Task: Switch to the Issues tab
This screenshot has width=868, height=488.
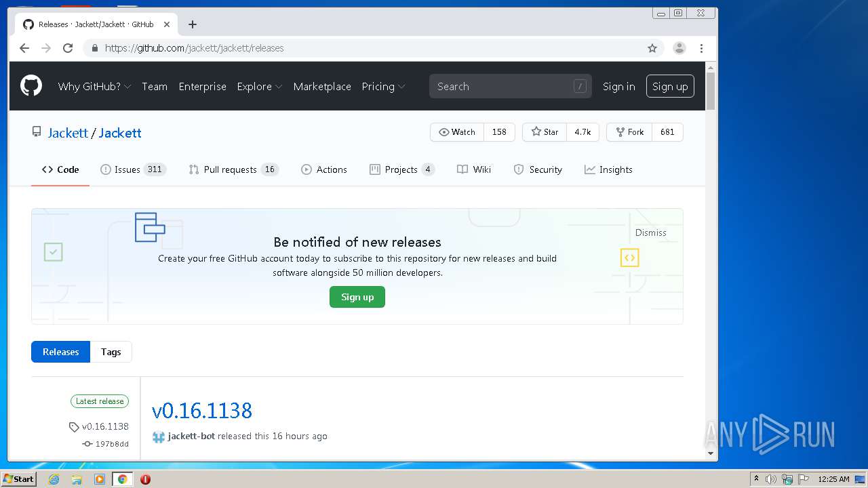Action: pos(133,169)
